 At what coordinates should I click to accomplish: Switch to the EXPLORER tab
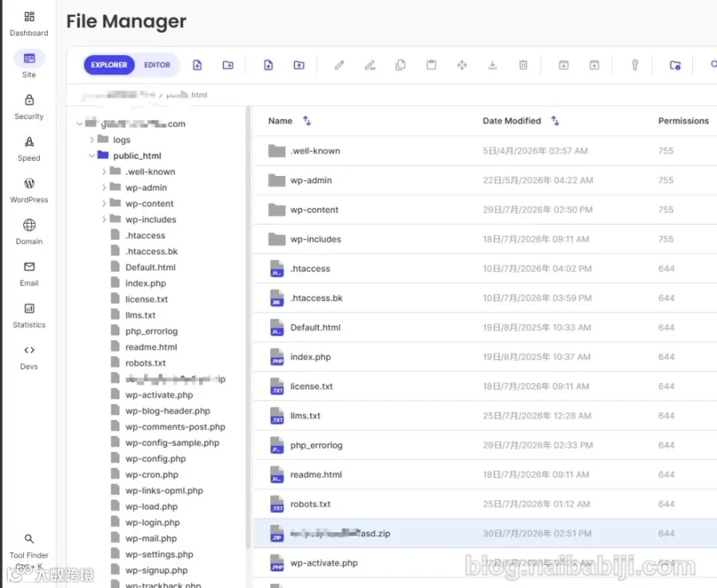click(109, 65)
